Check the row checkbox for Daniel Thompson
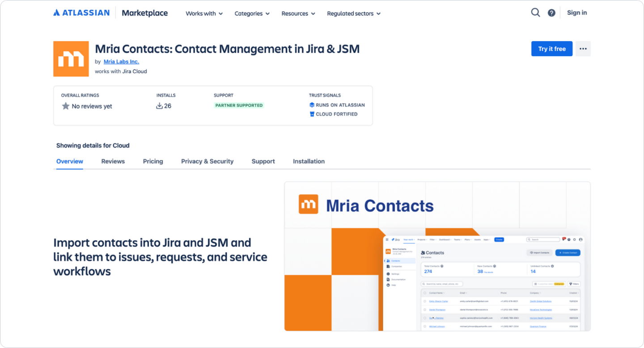The image size is (644, 348). click(425, 310)
